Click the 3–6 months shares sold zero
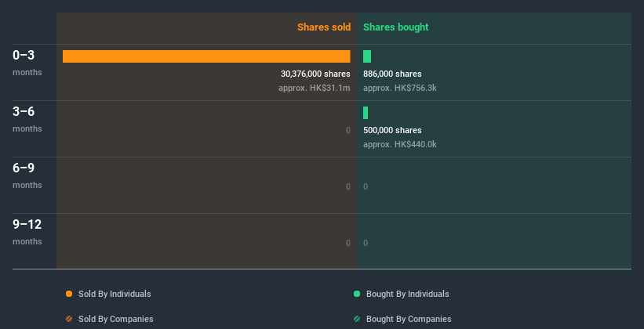Screen dimensions: 644x329 coord(348,131)
